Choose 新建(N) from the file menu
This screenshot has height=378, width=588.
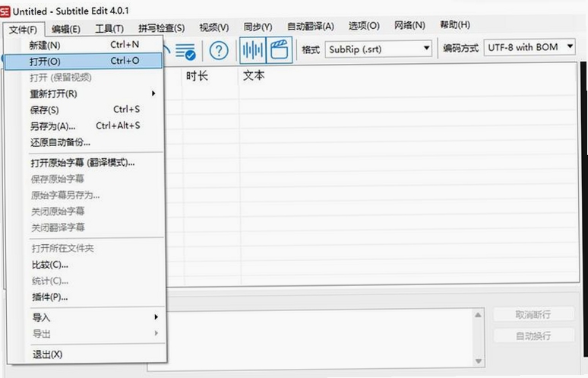(85, 45)
